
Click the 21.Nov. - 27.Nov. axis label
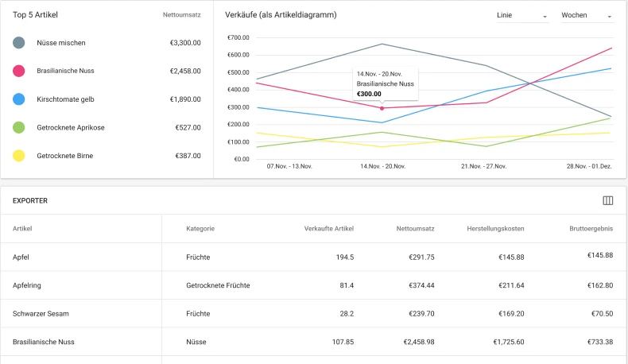tap(484, 166)
